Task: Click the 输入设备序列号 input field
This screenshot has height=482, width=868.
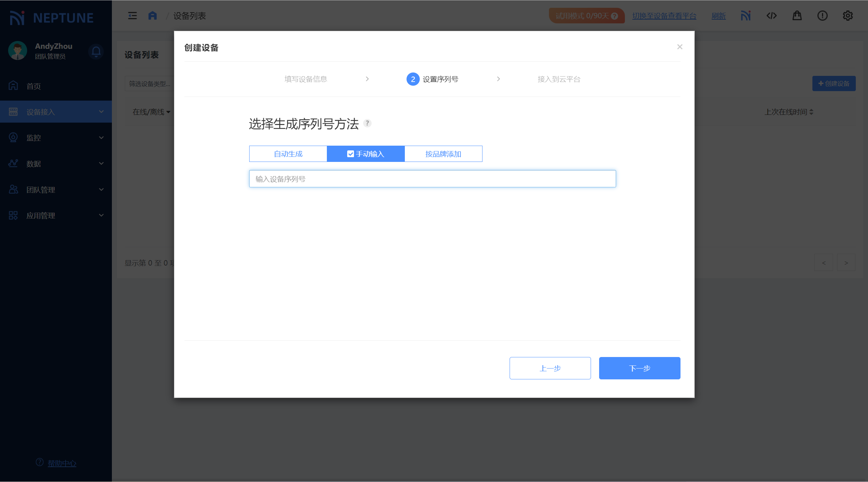Action: pyautogui.click(x=432, y=179)
